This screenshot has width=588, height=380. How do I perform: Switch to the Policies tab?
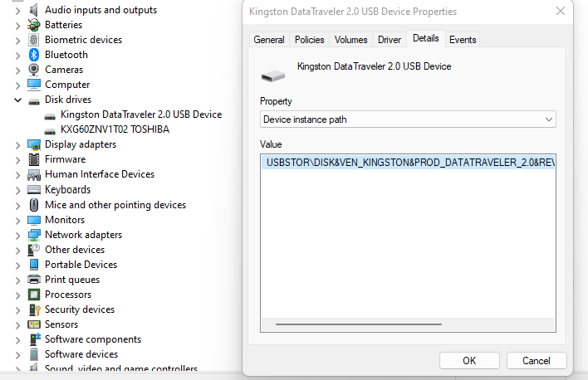(x=310, y=40)
